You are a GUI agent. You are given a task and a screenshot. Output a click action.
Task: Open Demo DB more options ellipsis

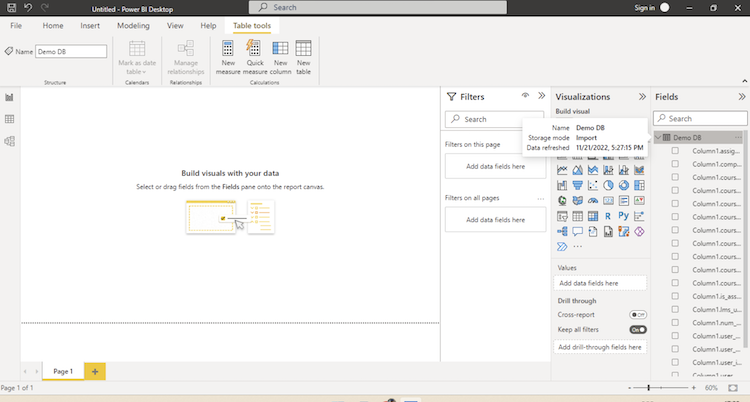click(x=738, y=137)
